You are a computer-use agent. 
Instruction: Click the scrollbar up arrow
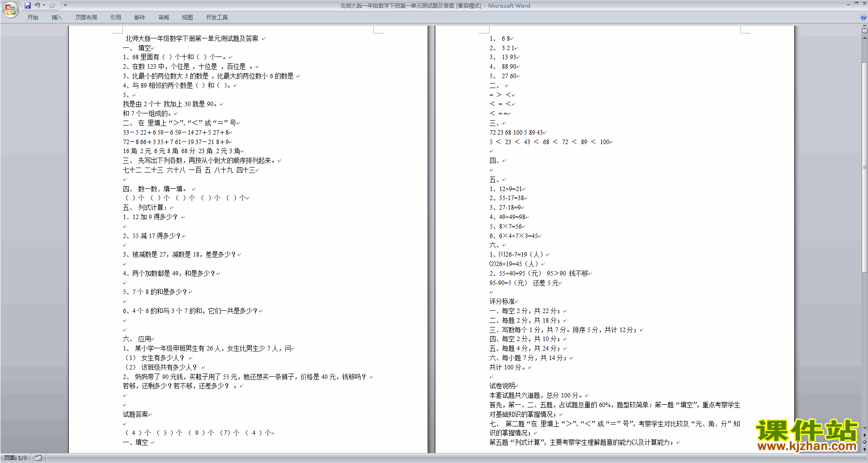click(x=865, y=38)
